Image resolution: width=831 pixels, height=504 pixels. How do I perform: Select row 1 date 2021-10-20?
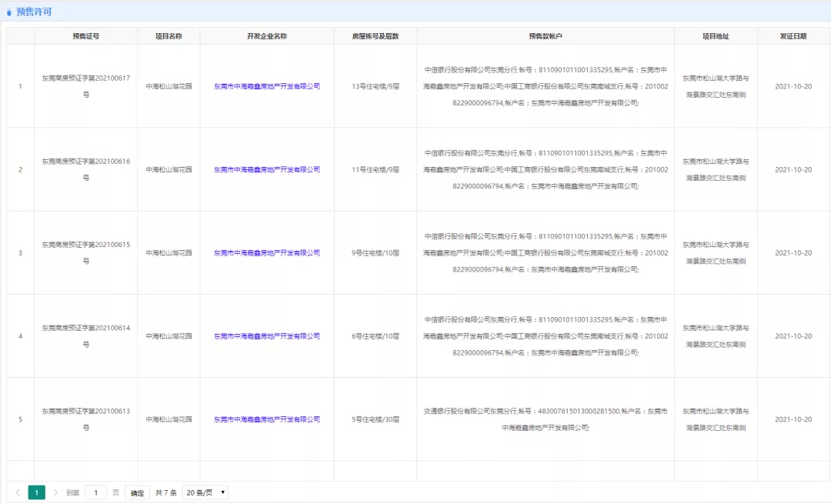[x=793, y=86]
